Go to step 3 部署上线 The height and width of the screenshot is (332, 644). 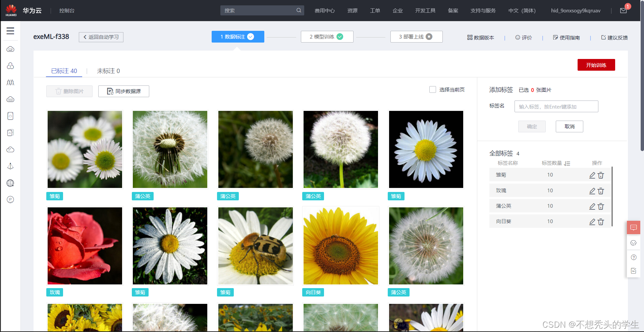point(416,37)
